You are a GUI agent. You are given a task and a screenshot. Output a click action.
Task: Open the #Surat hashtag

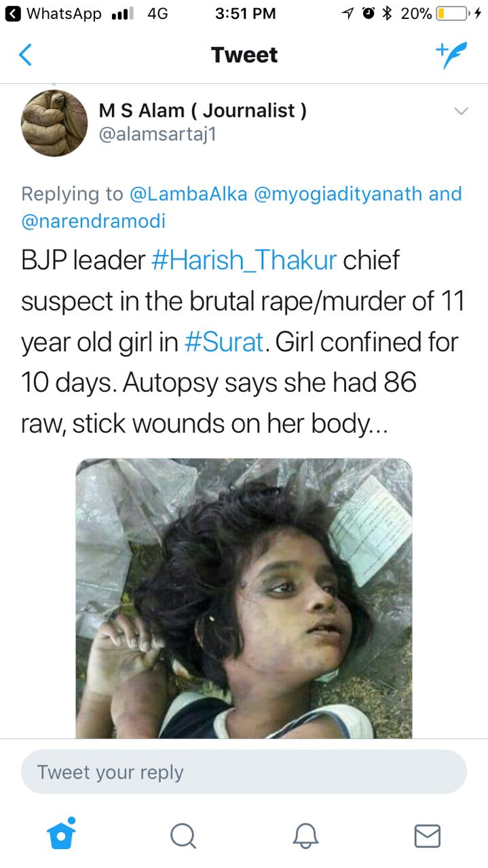(x=224, y=342)
